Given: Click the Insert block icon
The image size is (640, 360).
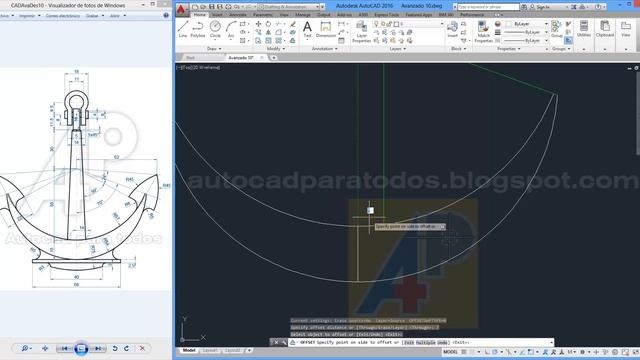Looking at the screenshot, I should (452, 29).
